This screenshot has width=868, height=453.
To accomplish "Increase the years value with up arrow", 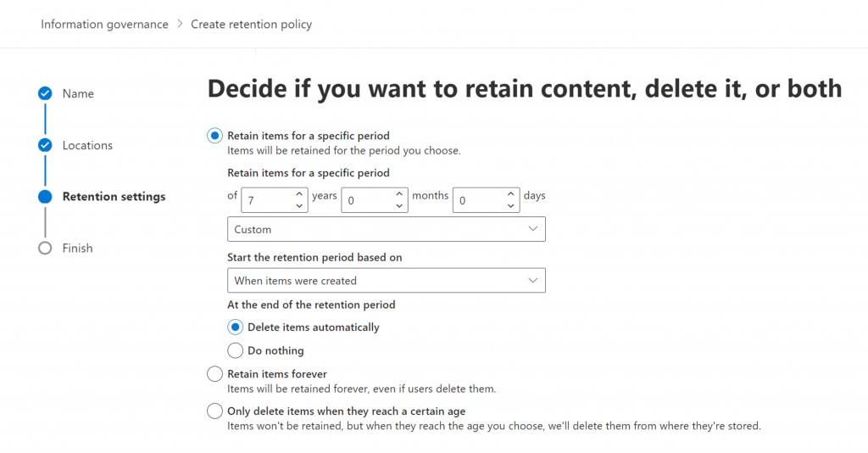I will click(299, 193).
